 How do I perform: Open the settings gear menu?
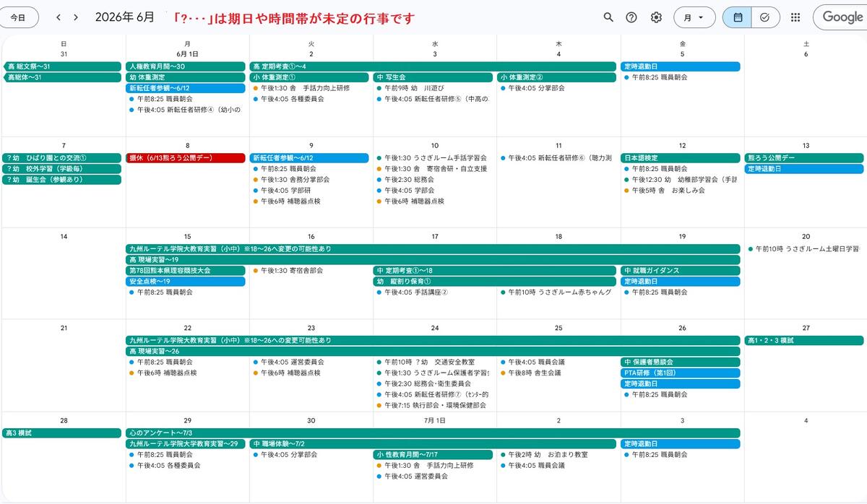pyautogui.click(x=656, y=17)
